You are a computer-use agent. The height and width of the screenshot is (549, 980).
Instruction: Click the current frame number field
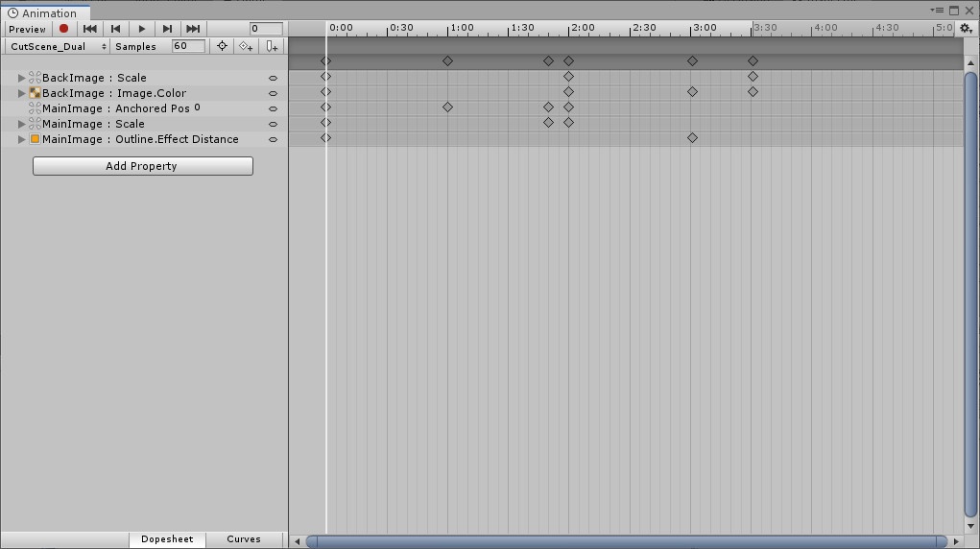pyautogui.click(x=266, y=28)
